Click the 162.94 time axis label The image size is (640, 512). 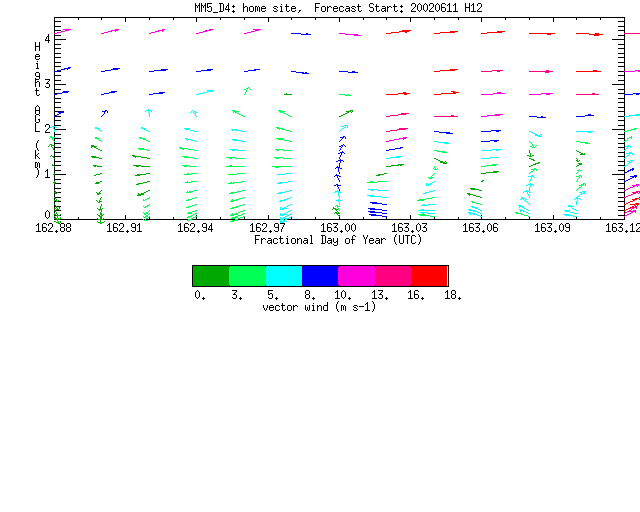(x=195, y=228)
